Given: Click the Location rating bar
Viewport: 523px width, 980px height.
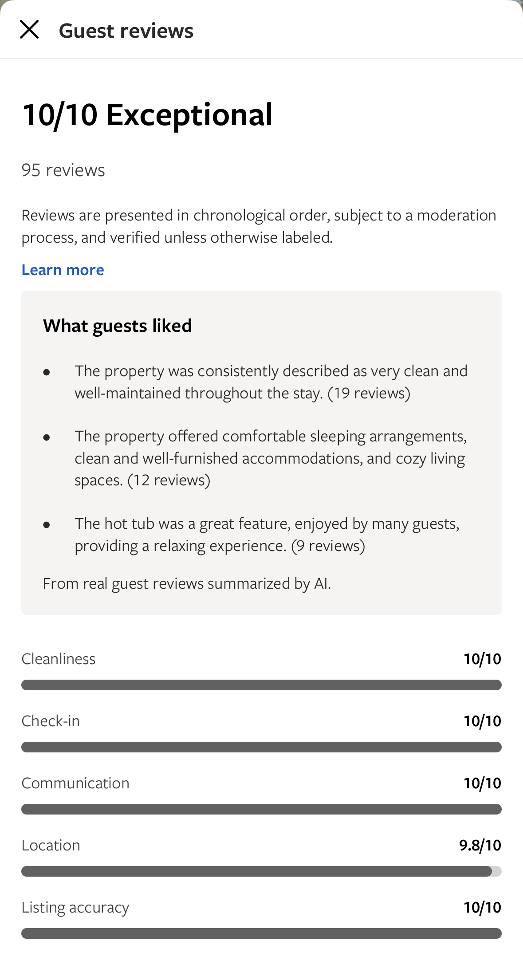Looking at the screenshot, I should click(261, 871).
